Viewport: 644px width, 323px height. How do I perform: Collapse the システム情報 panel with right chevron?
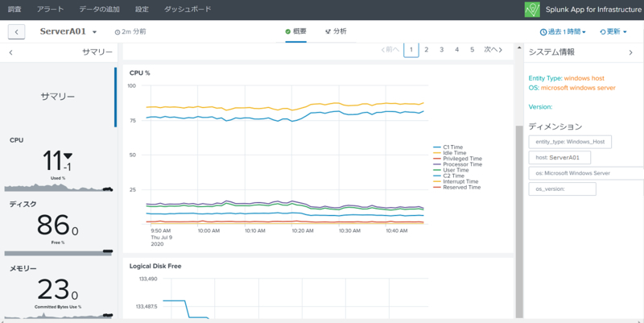631,52
